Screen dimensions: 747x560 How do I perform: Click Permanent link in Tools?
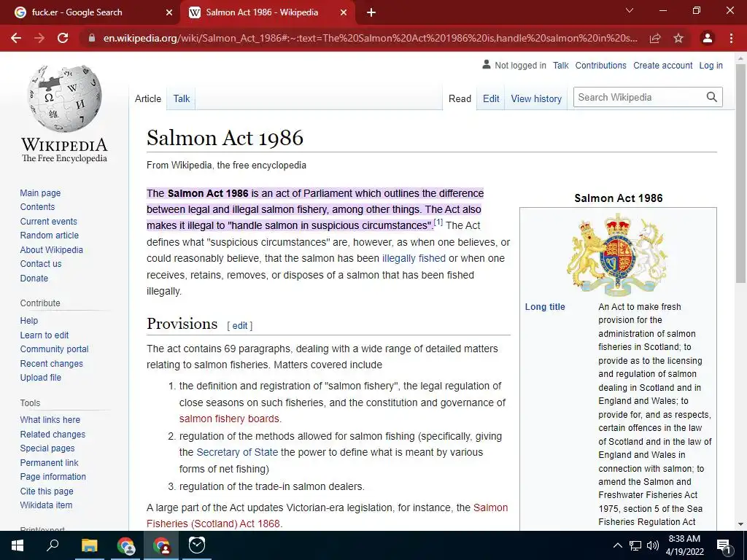point(49,463)
